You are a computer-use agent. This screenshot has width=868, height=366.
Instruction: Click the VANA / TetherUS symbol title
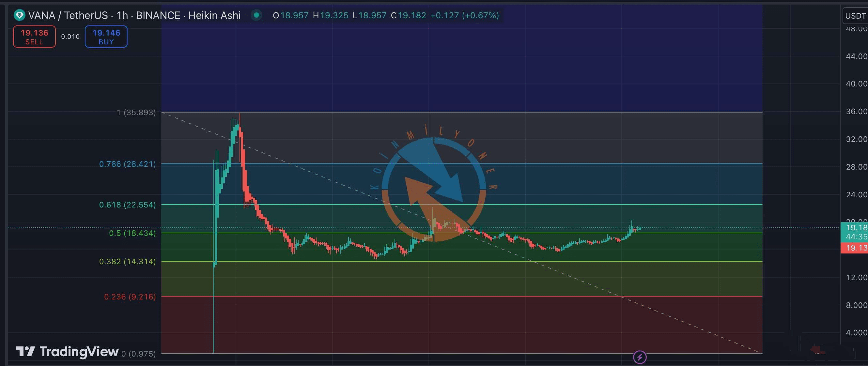pyautogui.click(x=68, y=15)
